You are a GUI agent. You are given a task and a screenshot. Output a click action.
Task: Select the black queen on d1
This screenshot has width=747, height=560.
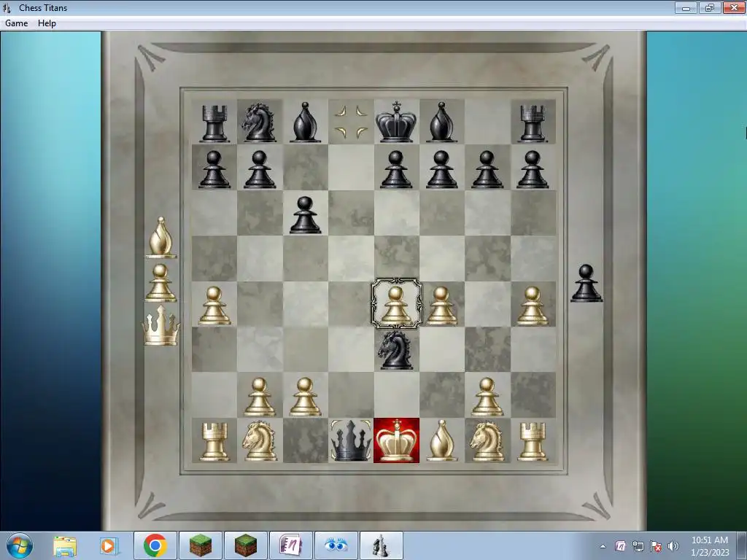point(351,440)
